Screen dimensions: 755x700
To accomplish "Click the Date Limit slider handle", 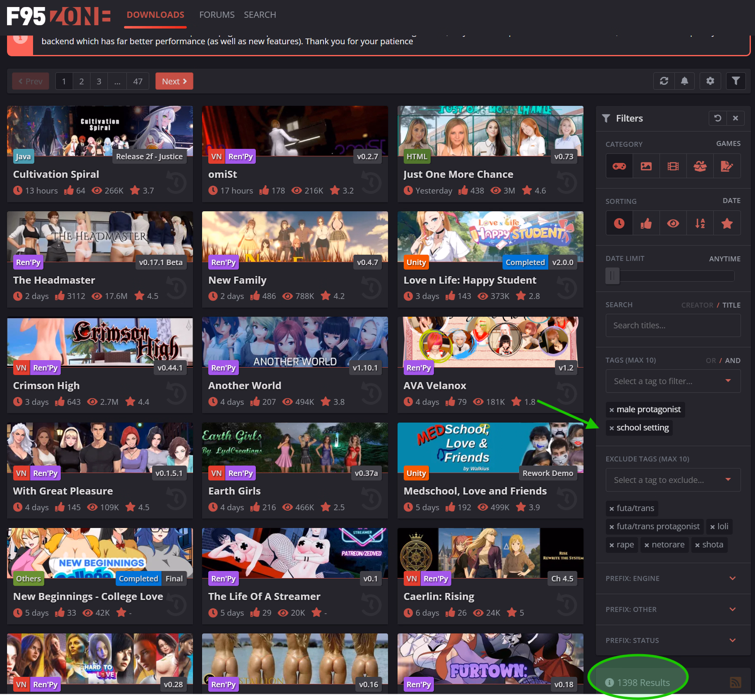I will 612,276.
